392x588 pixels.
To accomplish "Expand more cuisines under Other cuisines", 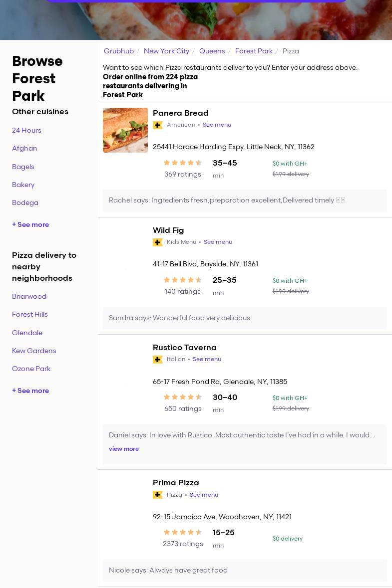I will (x=30, y=224).
